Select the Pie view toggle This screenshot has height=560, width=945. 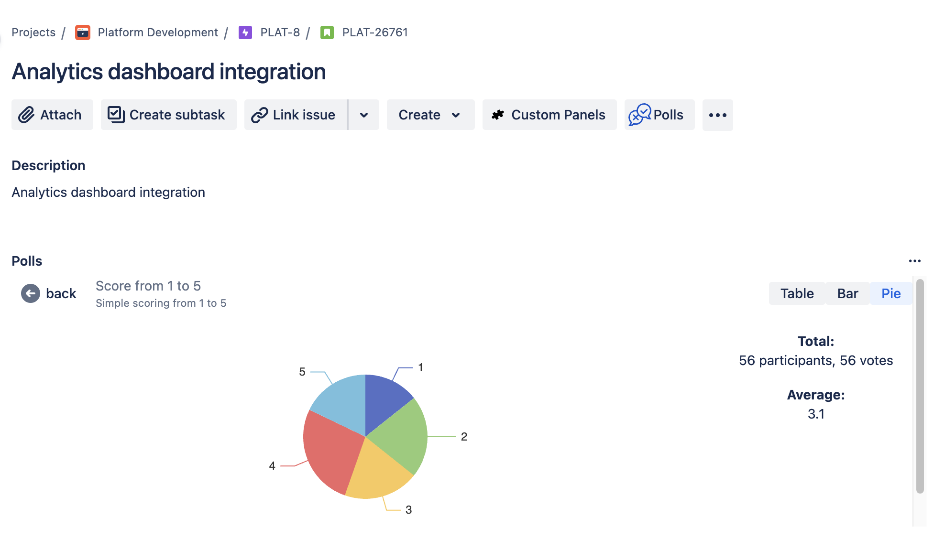(x=890, y=293)
